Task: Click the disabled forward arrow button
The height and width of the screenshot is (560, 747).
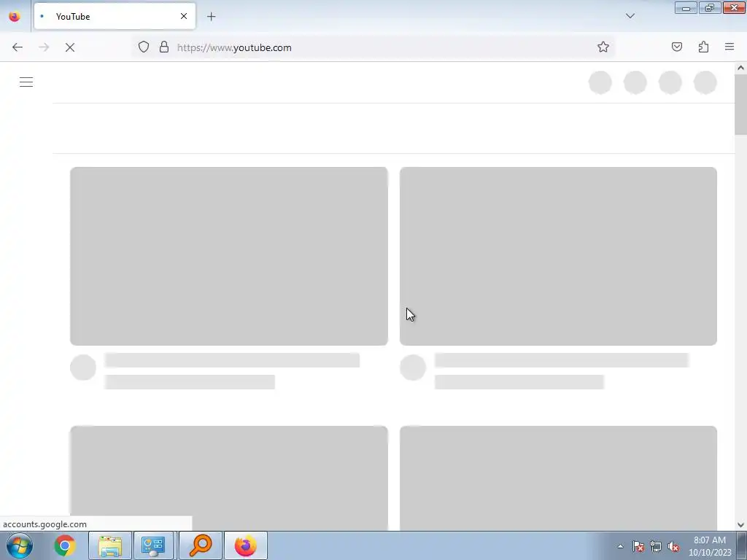Action: tap(44, 47)
